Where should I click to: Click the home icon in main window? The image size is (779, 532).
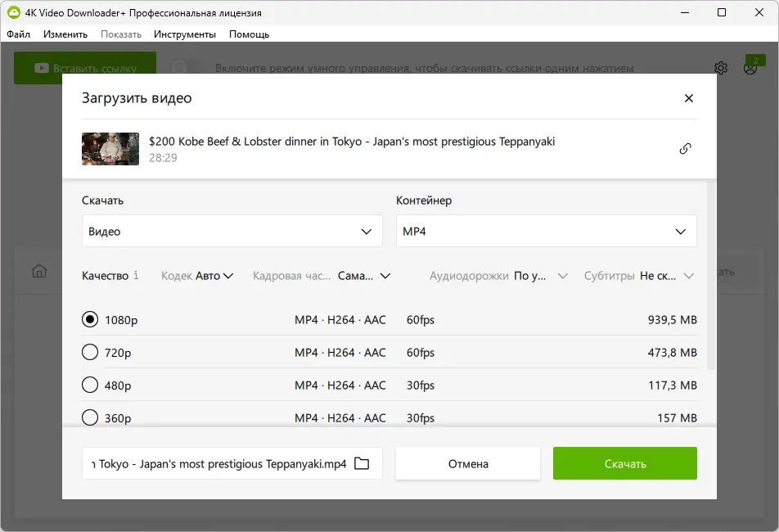pyautogui.click(x=39, y=271)
